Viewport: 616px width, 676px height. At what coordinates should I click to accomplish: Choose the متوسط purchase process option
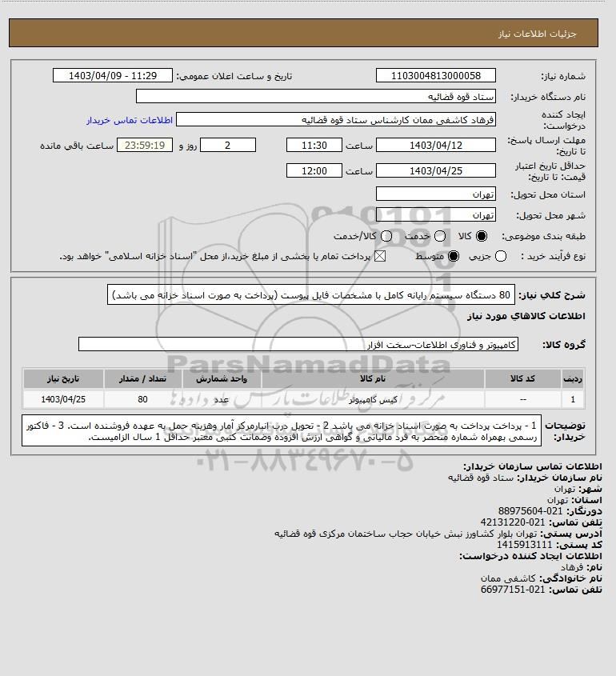(x=453, y=256)
